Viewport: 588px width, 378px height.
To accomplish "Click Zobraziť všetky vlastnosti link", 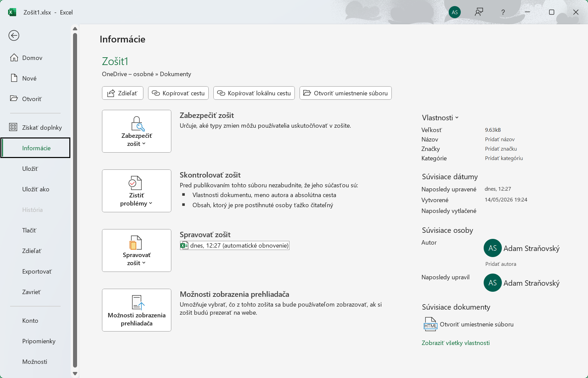I will (455, 343).
